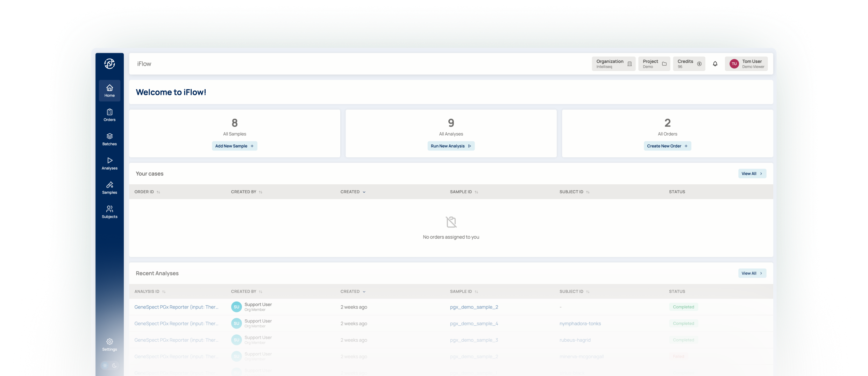Open the Organization Intelliseq selector

click(x=614, y=64)
